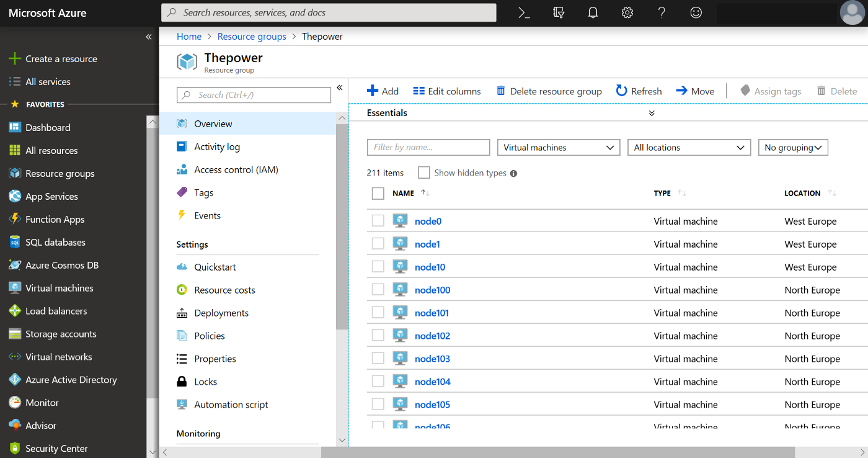Collapse the resource group menu pane
The image size is (868, 458).
coord(340,88)
